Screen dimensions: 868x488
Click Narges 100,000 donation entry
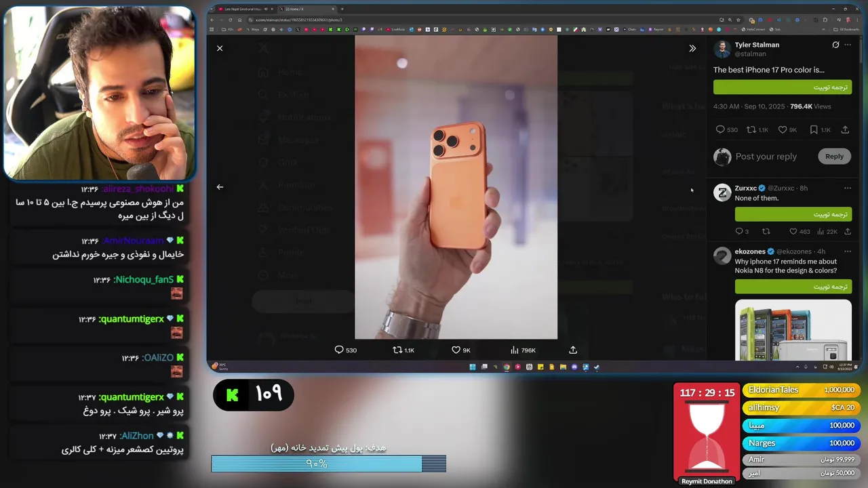802,443
